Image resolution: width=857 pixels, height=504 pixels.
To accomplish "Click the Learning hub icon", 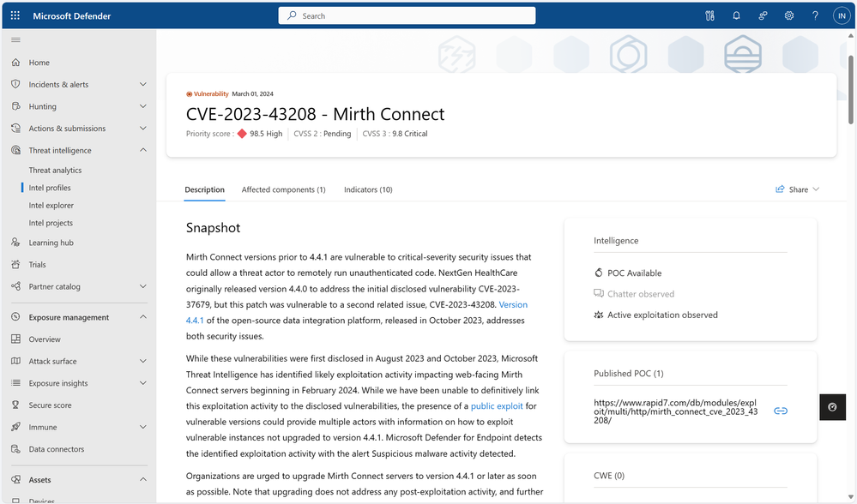I will coord(15,242).
